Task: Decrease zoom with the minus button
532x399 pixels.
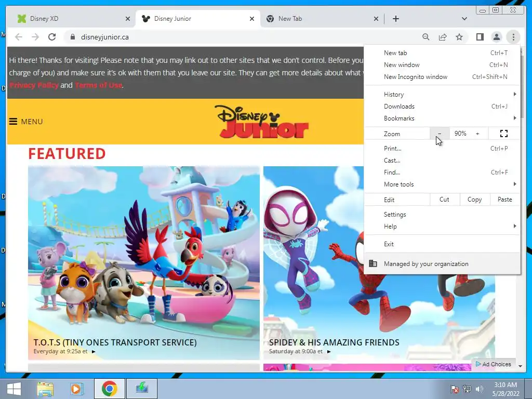Action: 440,134
